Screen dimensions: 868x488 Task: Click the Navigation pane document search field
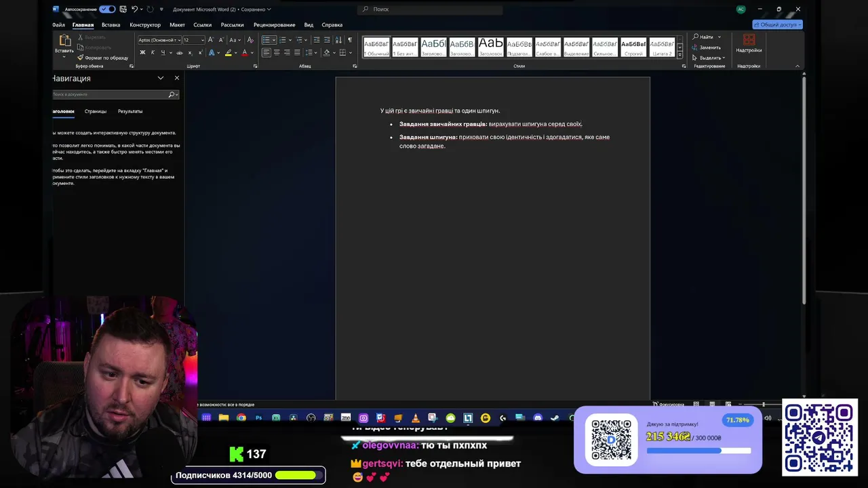coord(115,94)
